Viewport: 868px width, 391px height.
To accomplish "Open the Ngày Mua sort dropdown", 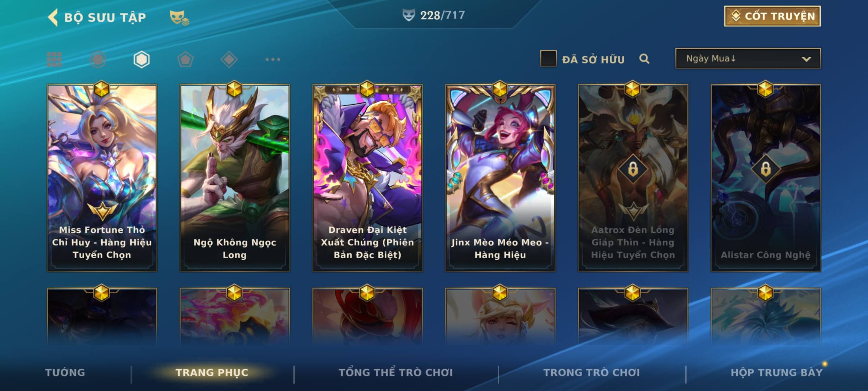I will [748, 58].
